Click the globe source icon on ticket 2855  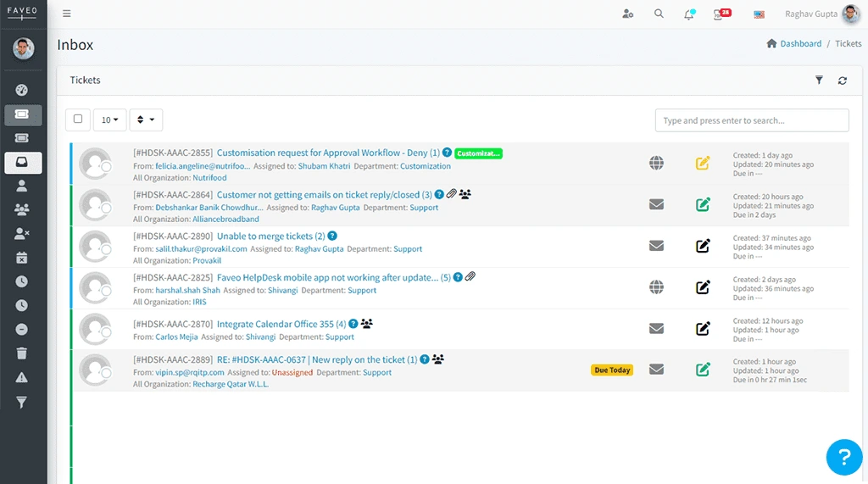tap(657, 163)
